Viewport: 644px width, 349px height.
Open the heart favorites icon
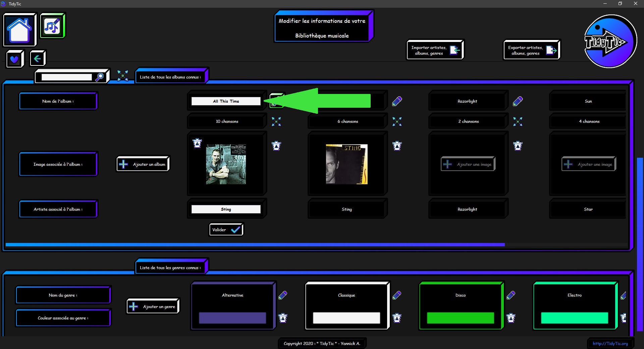tap(14, 59)
